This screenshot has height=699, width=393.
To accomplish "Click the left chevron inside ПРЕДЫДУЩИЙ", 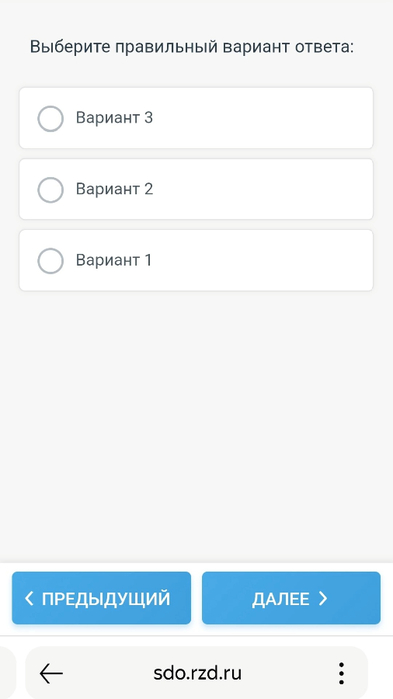I will (x=29, y=599).
